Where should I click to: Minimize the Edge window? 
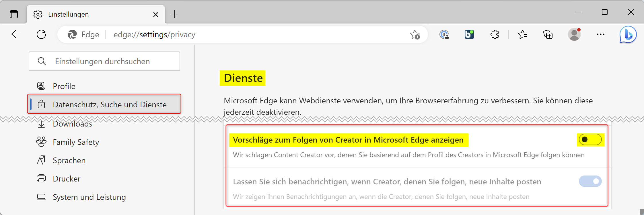click(x=578, y=12)
